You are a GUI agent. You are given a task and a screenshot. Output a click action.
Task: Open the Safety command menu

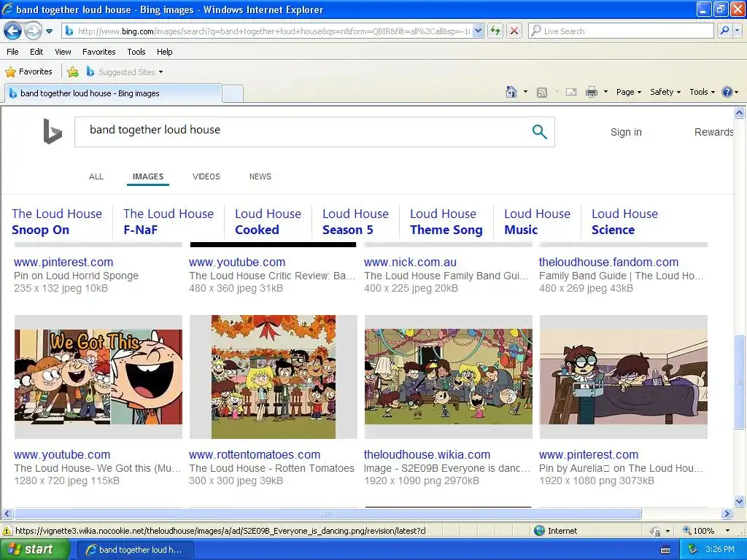(665, 92)
